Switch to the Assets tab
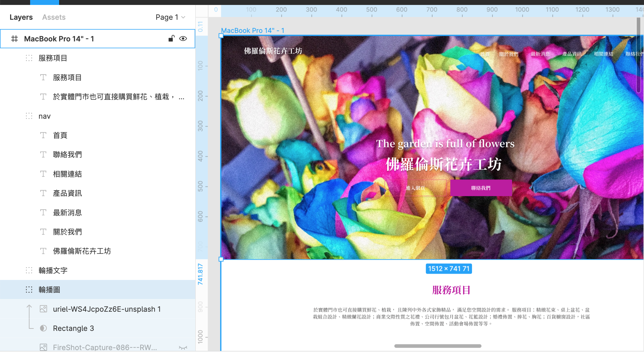644x352 pixels. point(54,17)
